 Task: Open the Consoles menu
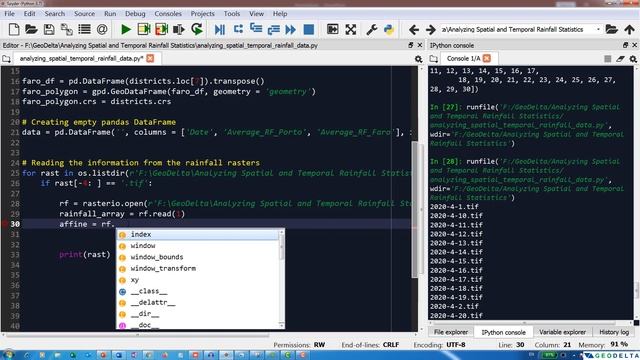coord(168,13)
